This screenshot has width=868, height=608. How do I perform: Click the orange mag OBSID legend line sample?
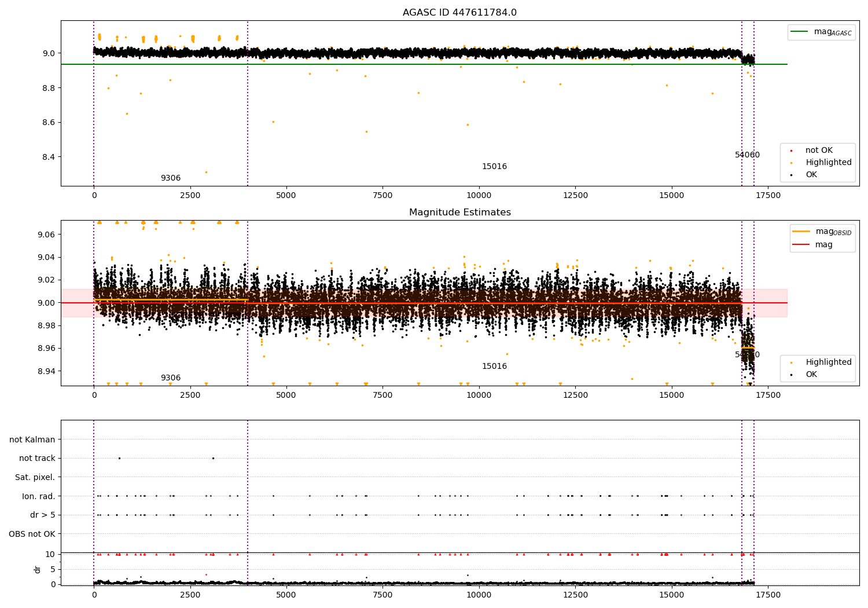tap(801, 232)
